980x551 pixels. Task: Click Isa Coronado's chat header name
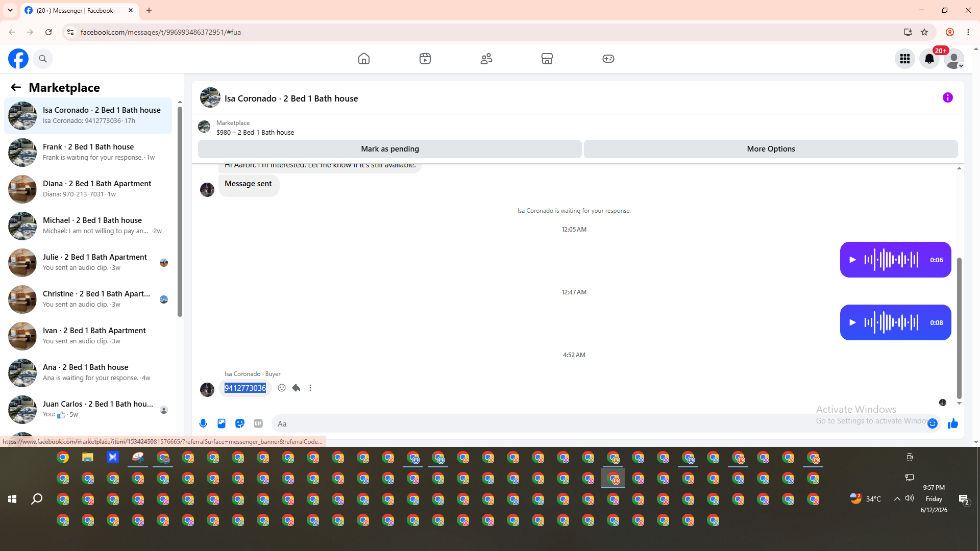[291, 98]
